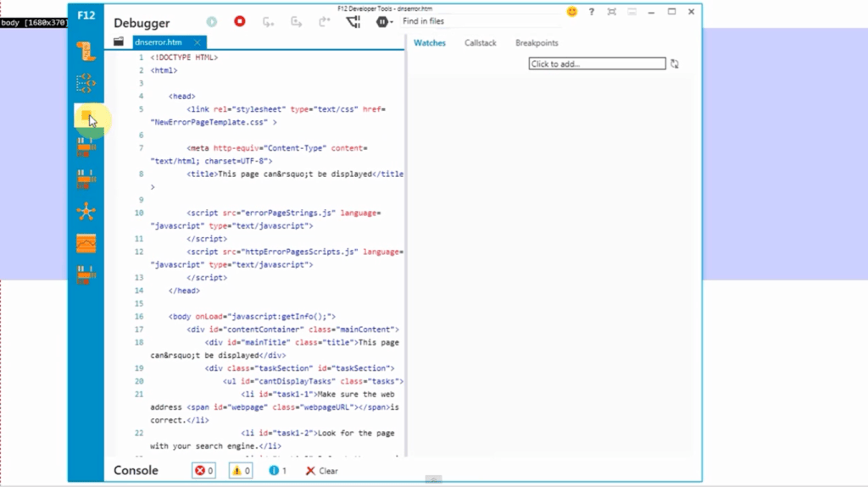This screenshot has height=487, width=868.
Task: Click the Console heading at the bottom
Action: point(136,470)
